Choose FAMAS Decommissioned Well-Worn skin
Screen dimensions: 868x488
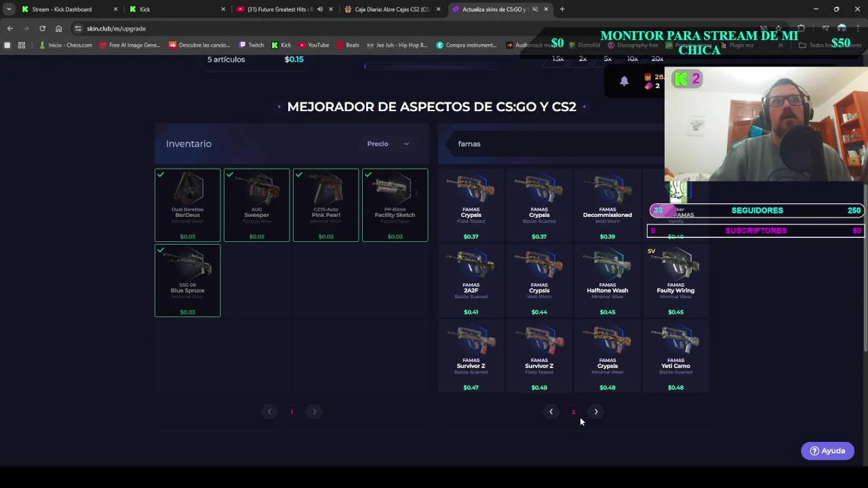point(608,205)
